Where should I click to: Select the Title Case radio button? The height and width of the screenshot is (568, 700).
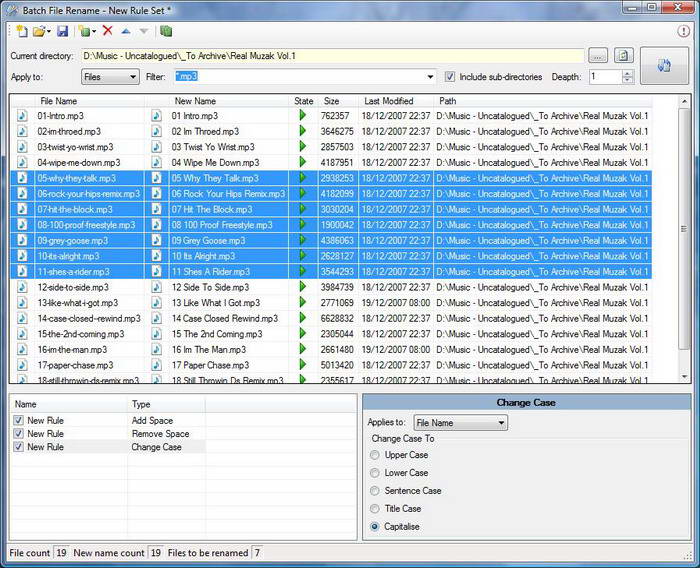coord(375,509)
